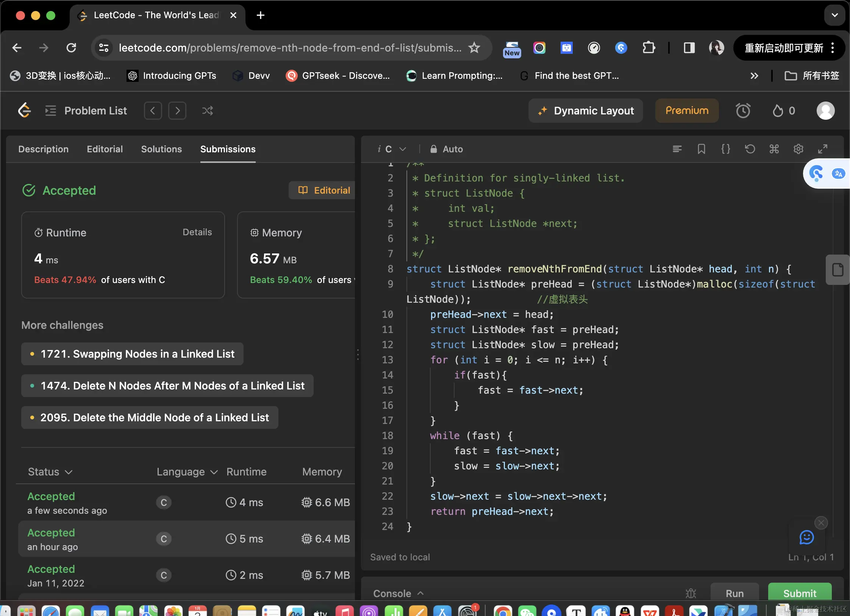
Task: Click the bookmark icon in editor toolbar
Action: click(701, 149)
